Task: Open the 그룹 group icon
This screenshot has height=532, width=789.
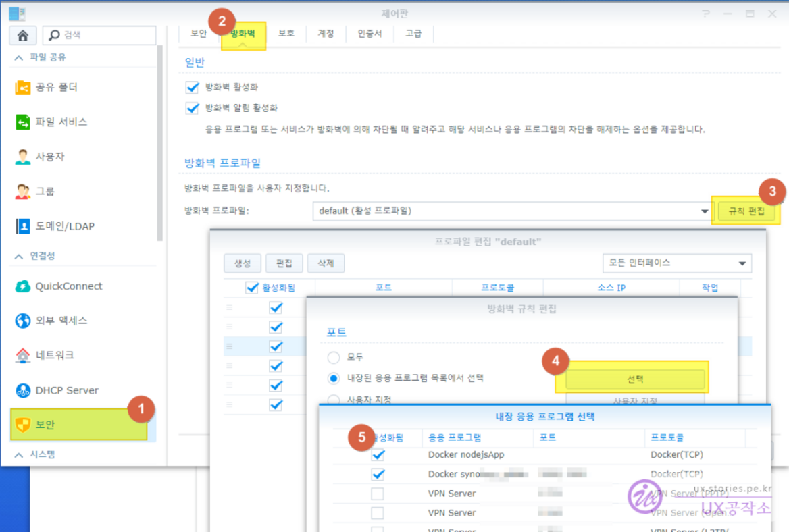Action: pos(23,192)
